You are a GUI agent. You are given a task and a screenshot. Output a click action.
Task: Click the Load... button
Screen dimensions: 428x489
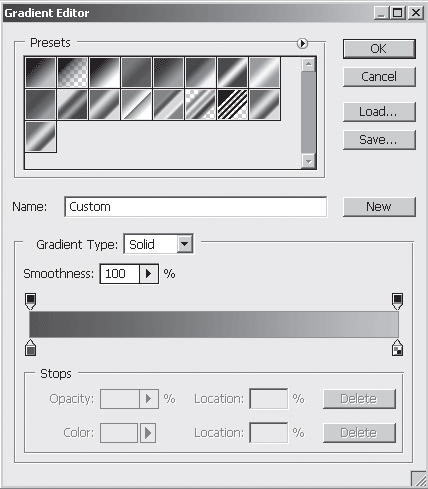point(379,112)
